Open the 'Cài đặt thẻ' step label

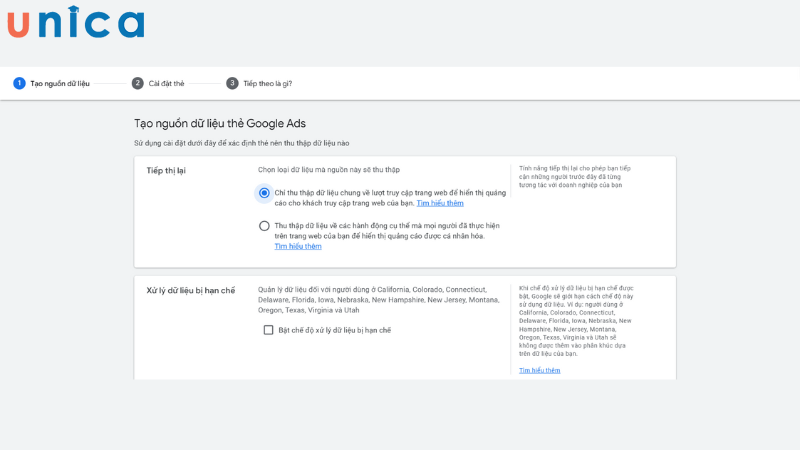(166, 84)
